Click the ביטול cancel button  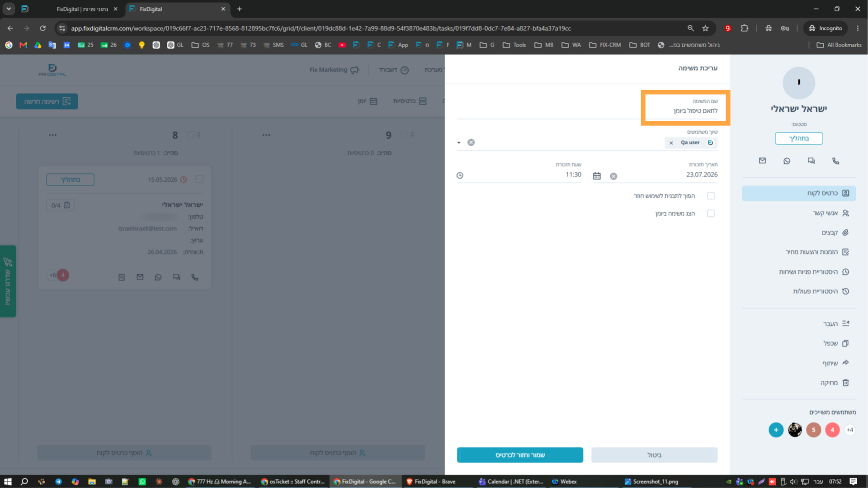(654, 455)
